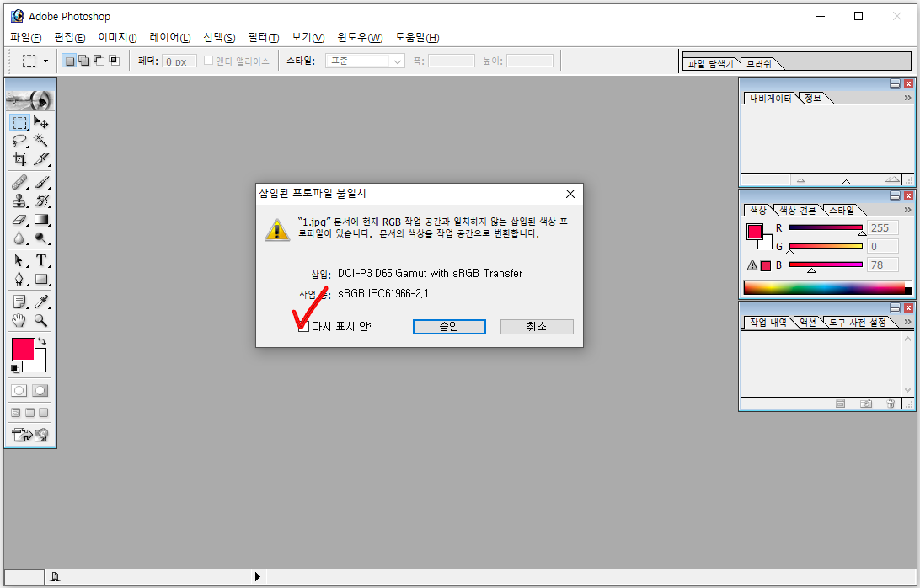This screenshot has width=920, height=588.
Task: Switch to 정보 tab
Action: (813, 98)
